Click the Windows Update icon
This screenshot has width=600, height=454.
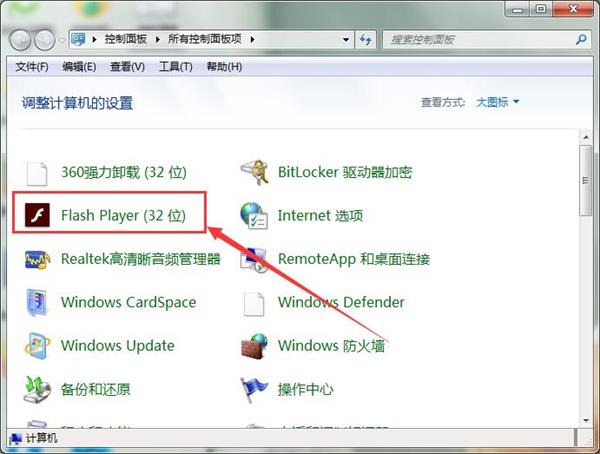37,346
